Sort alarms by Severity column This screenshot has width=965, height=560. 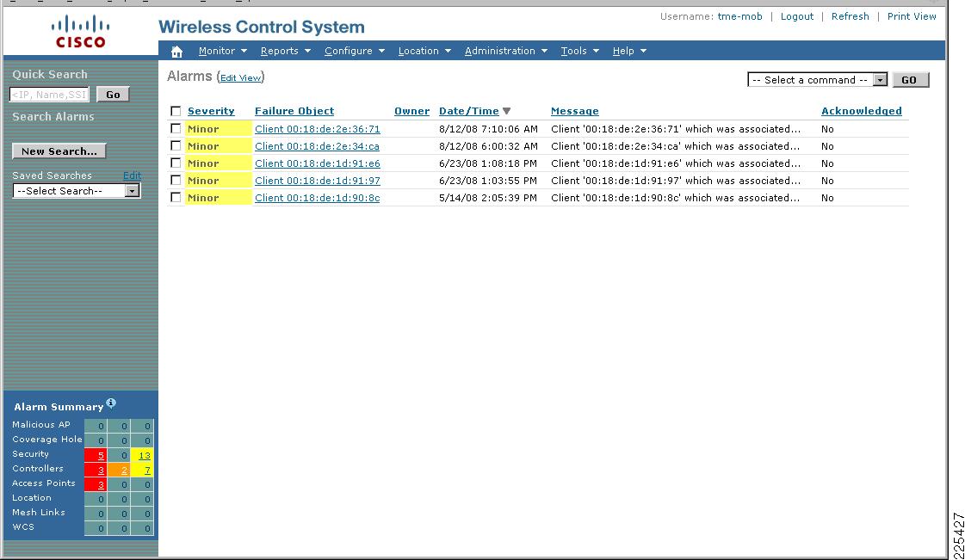point(211,111)
